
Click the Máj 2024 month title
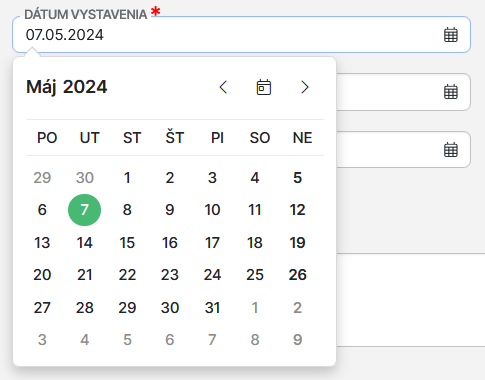[67, 87]
